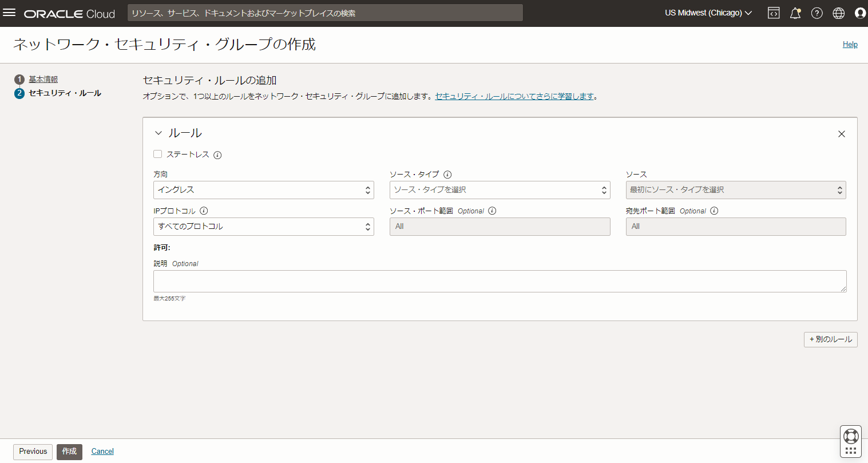Click the Previous button
868x463 pixels.
(33, 452)
